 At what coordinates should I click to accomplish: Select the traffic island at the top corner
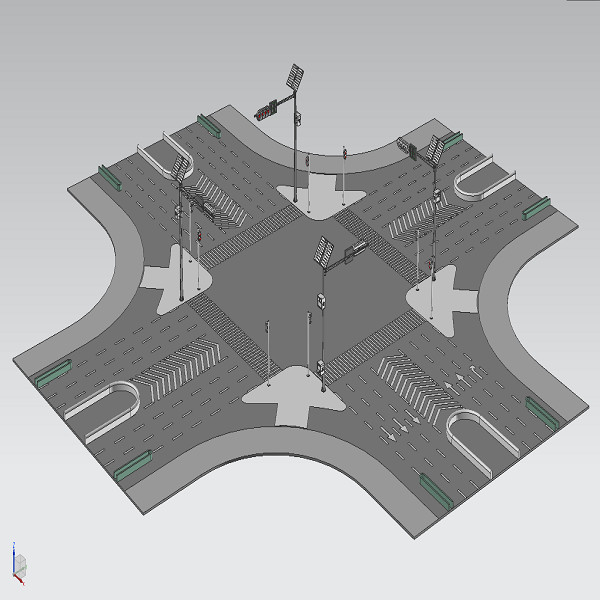coord(320,194)
